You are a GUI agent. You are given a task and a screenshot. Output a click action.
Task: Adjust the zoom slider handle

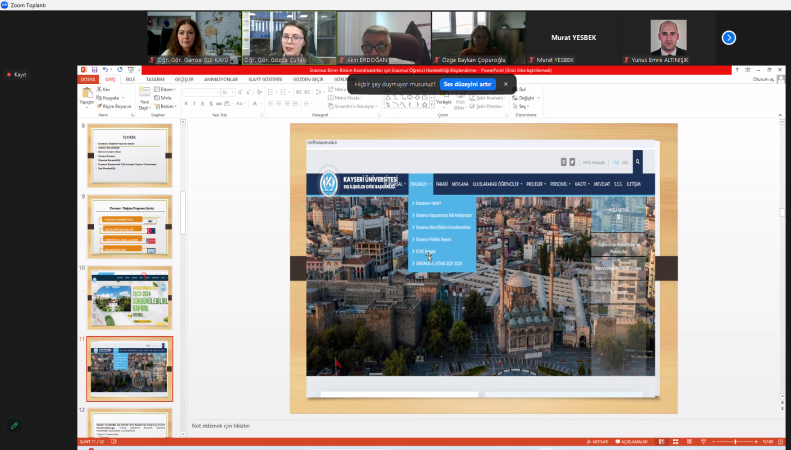[736, 442]
